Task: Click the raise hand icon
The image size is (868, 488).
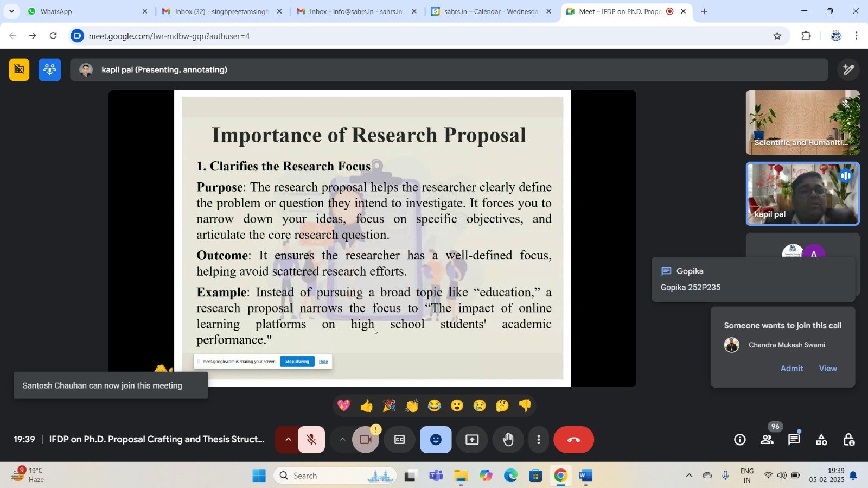Action: [x=508, y=440]
